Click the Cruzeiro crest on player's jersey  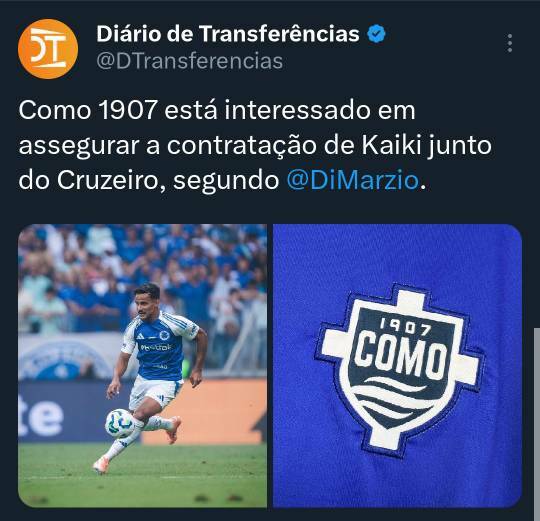coord(165,335)
